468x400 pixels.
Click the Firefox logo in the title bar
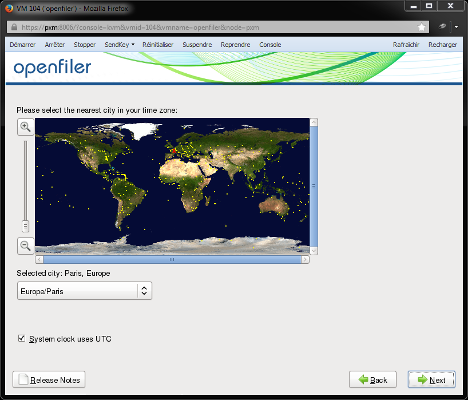(x=9, y=8)
